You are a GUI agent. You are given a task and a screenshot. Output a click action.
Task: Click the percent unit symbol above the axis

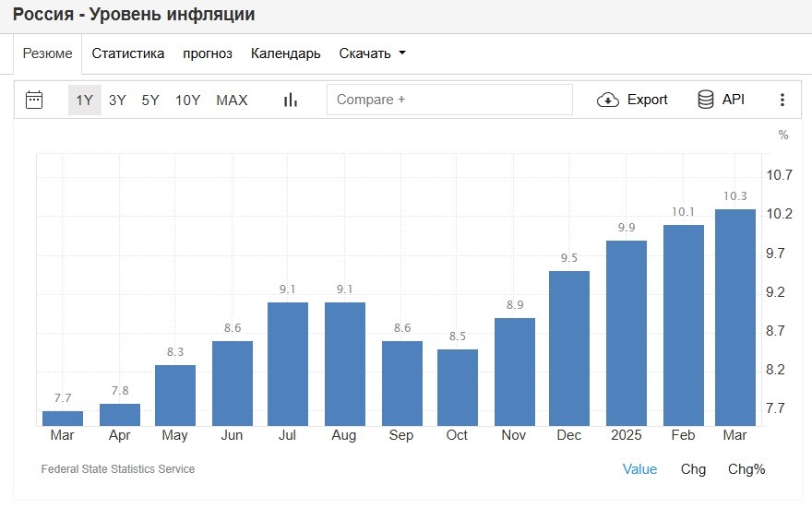783,135
